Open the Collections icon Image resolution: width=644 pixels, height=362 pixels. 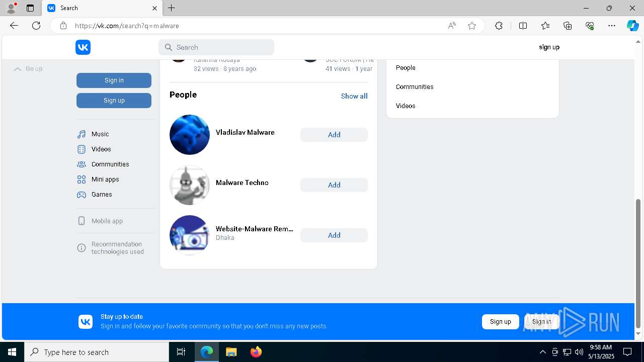pos(568,26)
